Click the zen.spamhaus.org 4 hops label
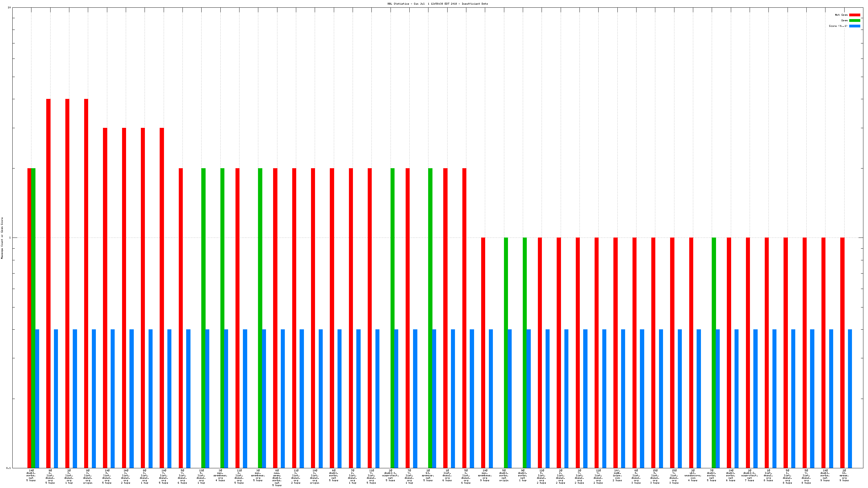 [220, 475]
